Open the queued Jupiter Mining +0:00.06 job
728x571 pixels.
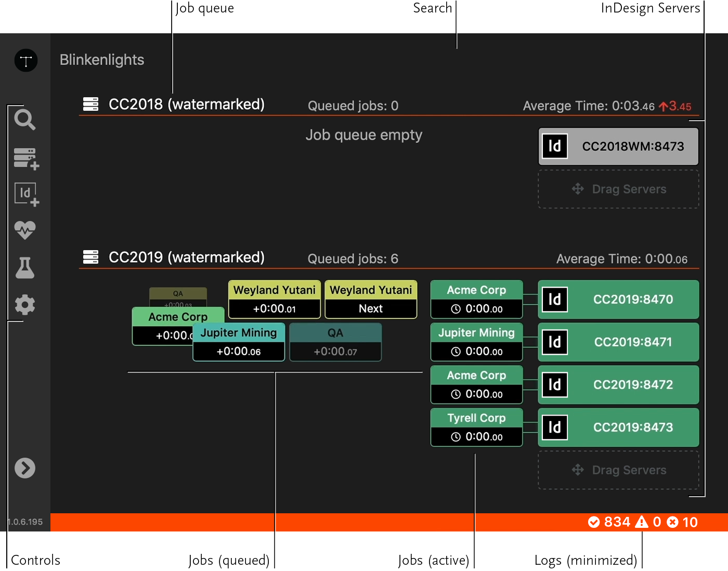click(x=239, y=342)
